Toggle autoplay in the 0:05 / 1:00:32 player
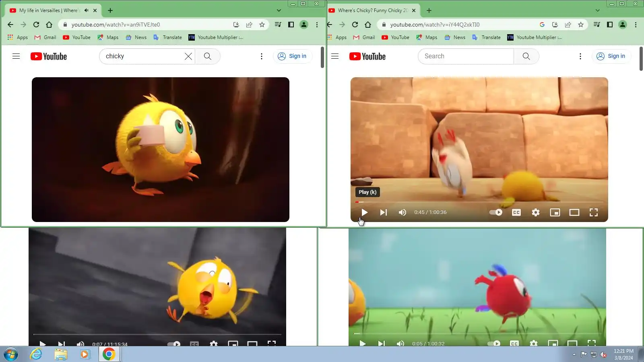 click(x=494, y=343)
